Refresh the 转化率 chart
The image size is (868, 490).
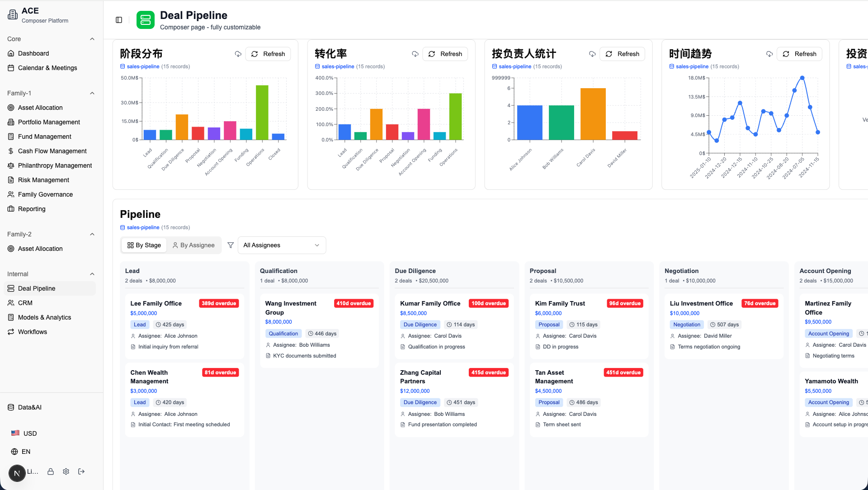[x=445, y=54]
